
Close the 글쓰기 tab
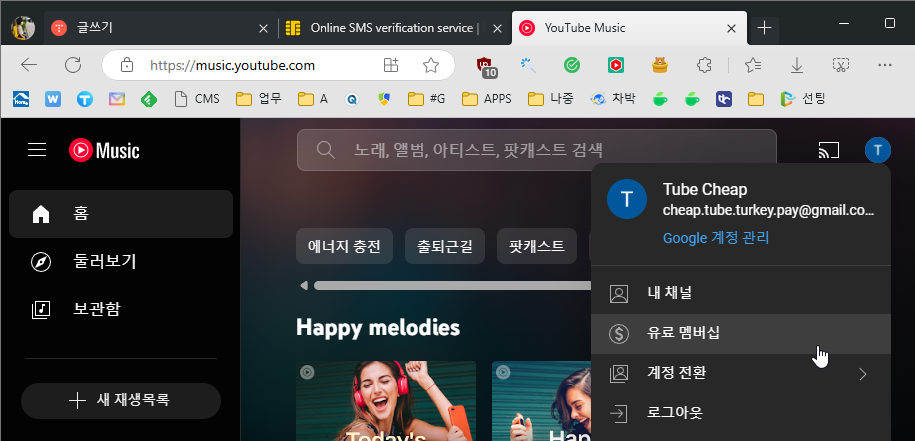[263, 28]
